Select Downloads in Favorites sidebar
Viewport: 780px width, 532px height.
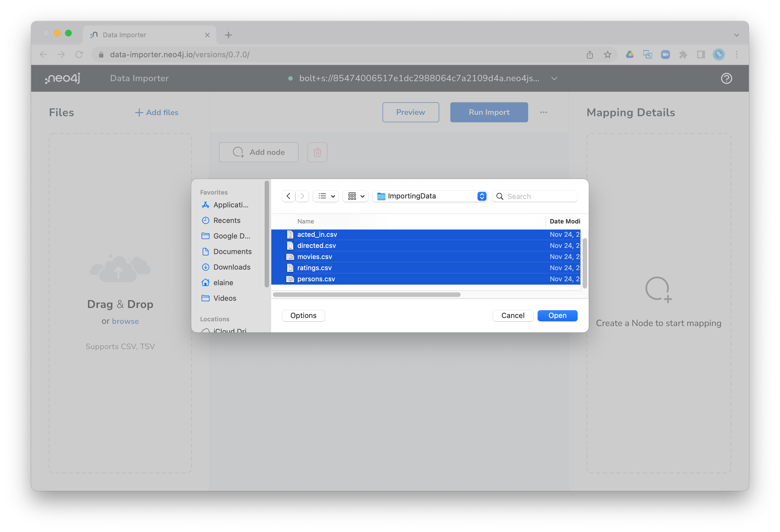click(x=232, y=267)
